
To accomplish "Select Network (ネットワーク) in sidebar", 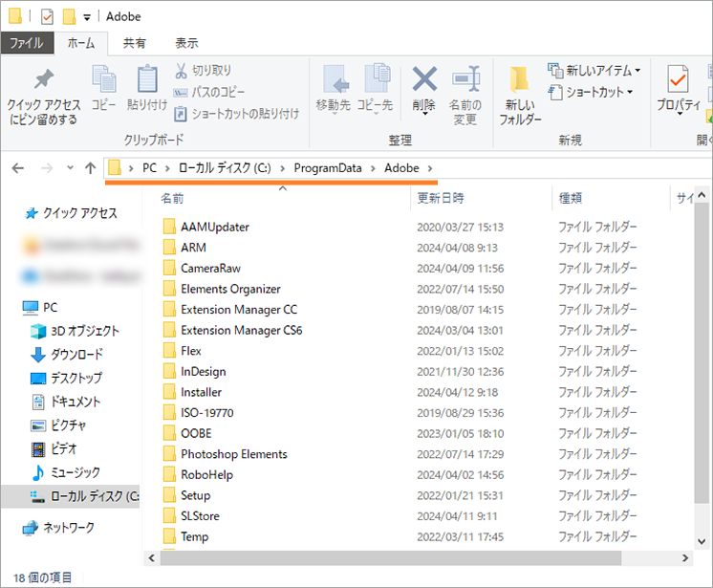I will coord(58,528).
